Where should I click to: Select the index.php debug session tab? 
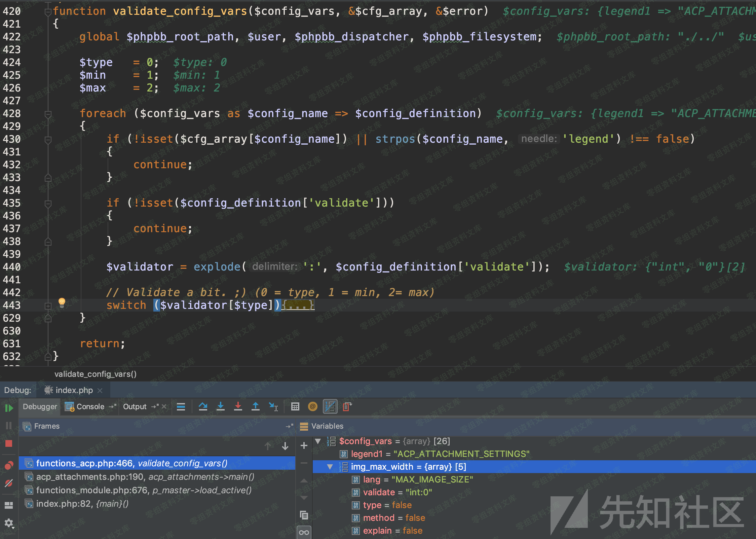click(x=74, y=390)
